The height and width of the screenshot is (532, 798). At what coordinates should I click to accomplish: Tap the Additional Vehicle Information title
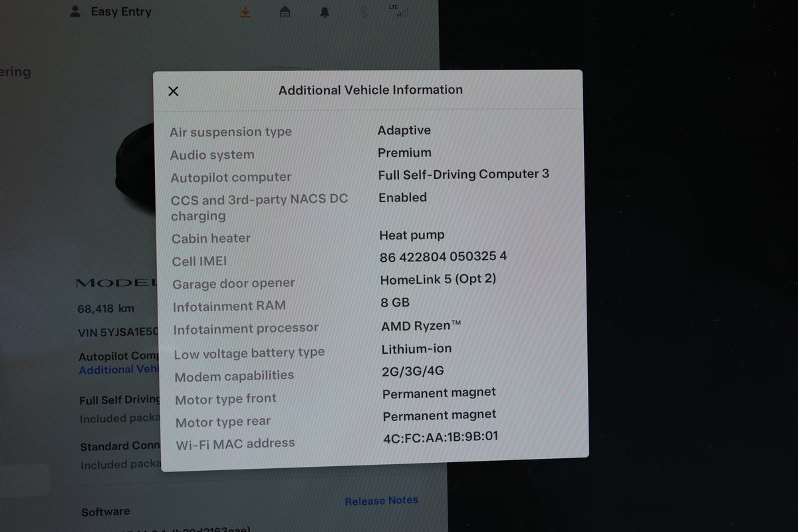(370, 90)
